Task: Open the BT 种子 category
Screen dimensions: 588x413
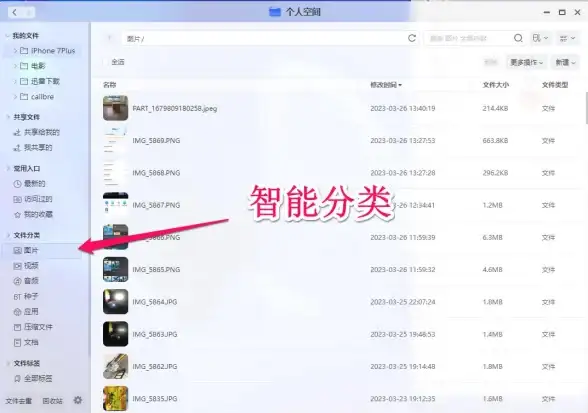Action: pyautogui.click(x=26, y=296)
